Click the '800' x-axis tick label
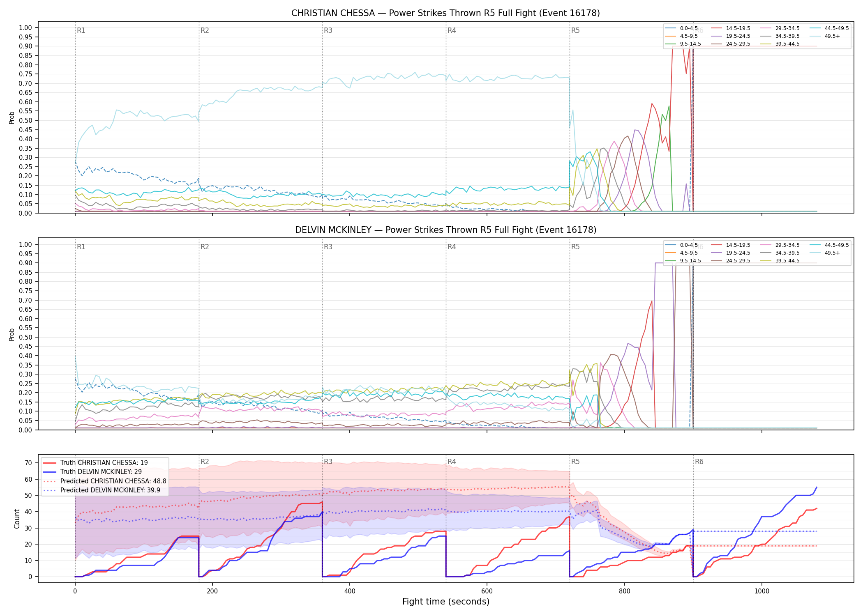Viewport: 863px width, 616px height. pos(624,591)
